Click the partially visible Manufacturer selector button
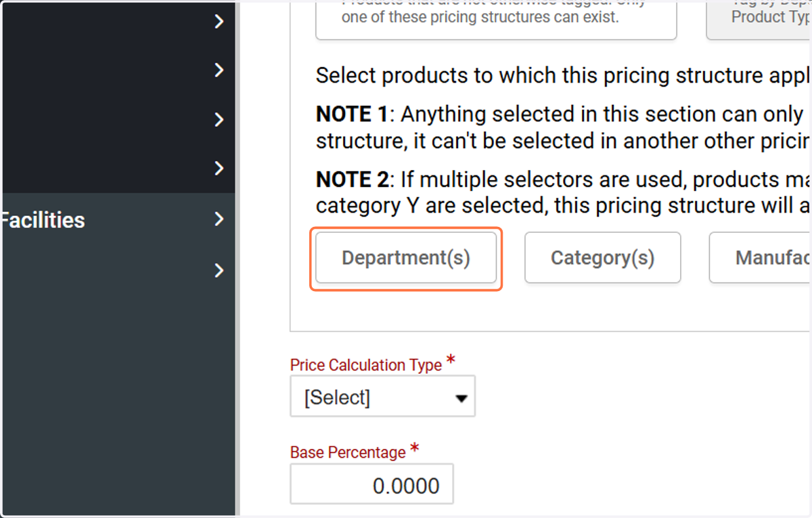 pos(760,258)
